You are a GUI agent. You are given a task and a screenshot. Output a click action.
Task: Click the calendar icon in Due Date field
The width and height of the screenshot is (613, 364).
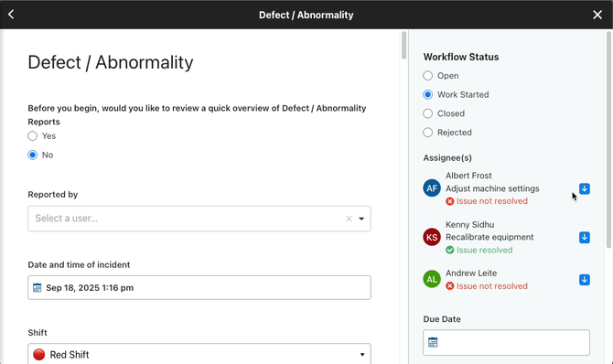pyautogui.click(x=433, y=342)
